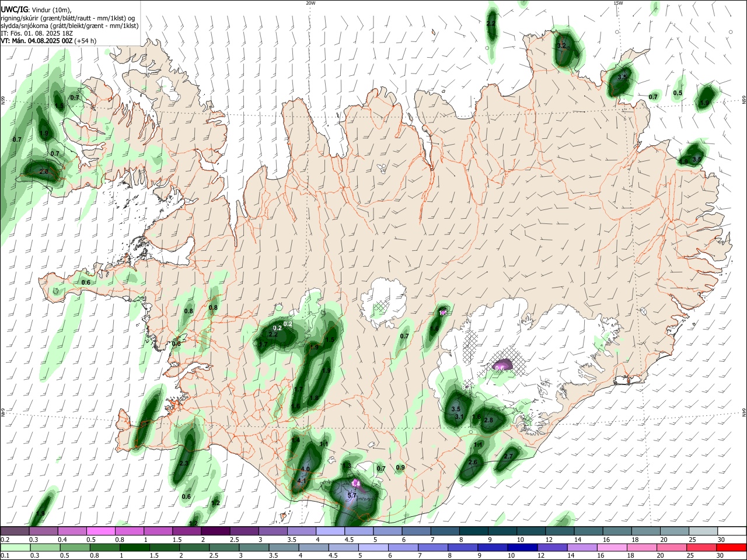Select the light pink swatch between 16 and 18 in the bottom row
This screenshot has width=747, height=560.
click(611, 548)
